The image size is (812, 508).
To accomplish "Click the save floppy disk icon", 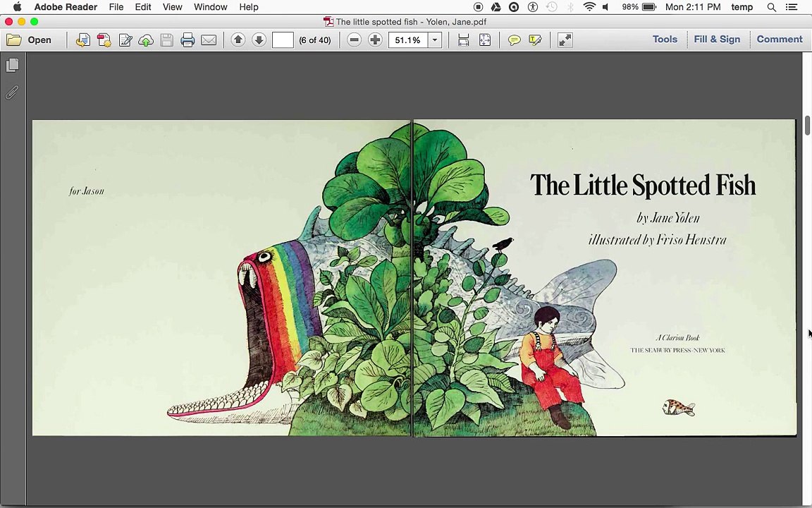I will tap(167, 40).
